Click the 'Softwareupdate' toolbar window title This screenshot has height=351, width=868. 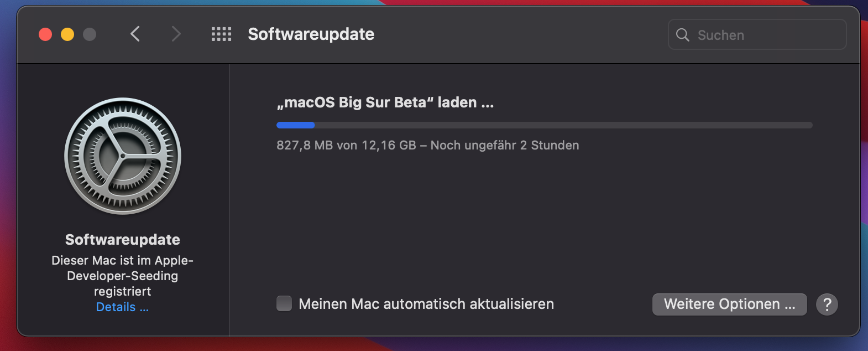311,34
